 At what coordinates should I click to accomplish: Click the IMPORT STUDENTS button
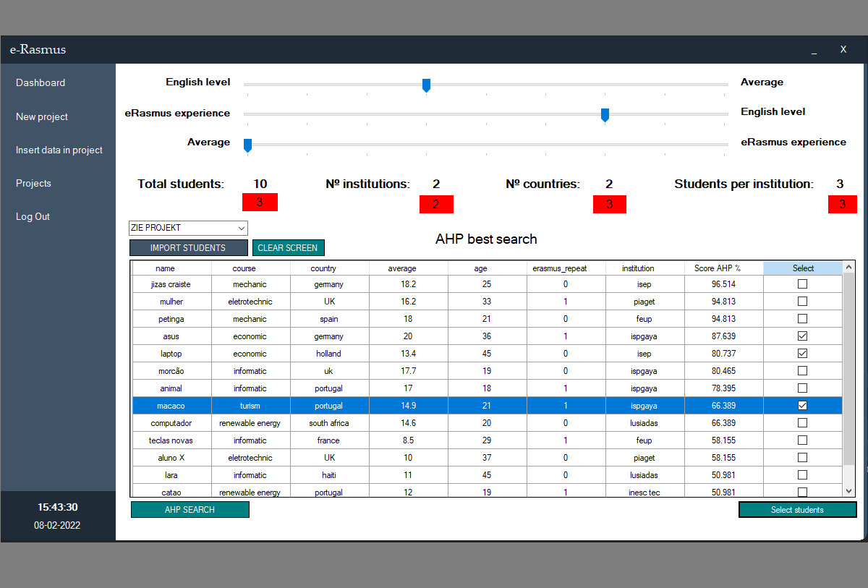pyautogui.click(x=188, y=248)
